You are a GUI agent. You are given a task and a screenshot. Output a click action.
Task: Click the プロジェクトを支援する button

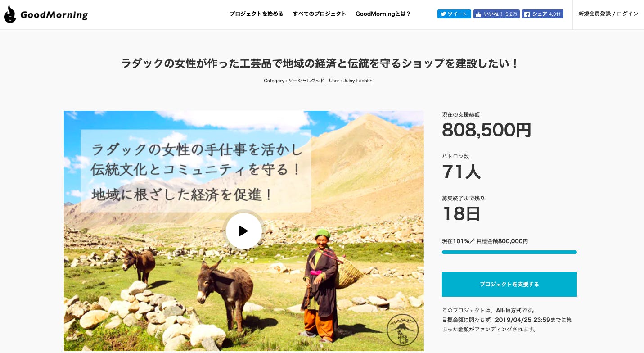[509, 284]
